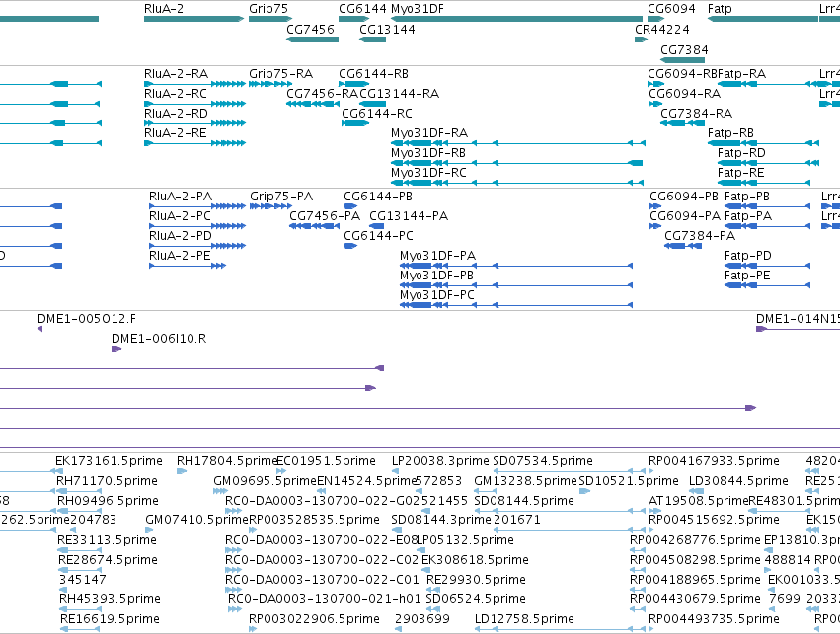Click EST RE33113.5prime
Screen dimensions: 840x634
click(79, 550)
